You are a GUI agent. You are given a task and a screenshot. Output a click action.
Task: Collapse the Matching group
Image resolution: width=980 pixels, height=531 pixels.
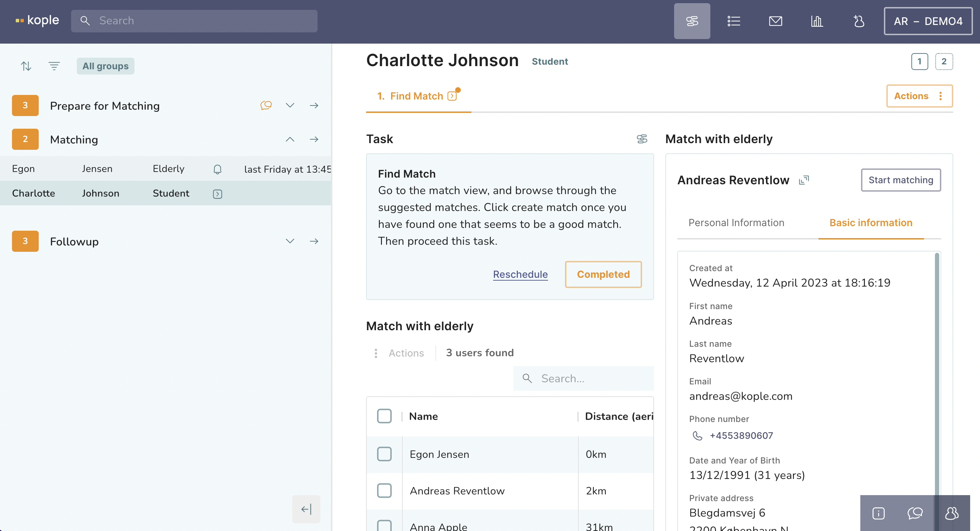point(290,140)
